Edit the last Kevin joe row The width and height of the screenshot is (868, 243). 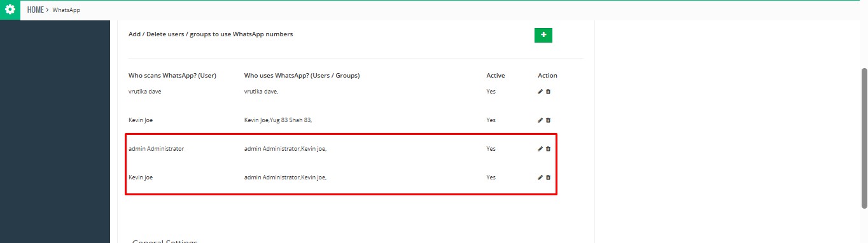pyautogui.click(x=540, y=177)
